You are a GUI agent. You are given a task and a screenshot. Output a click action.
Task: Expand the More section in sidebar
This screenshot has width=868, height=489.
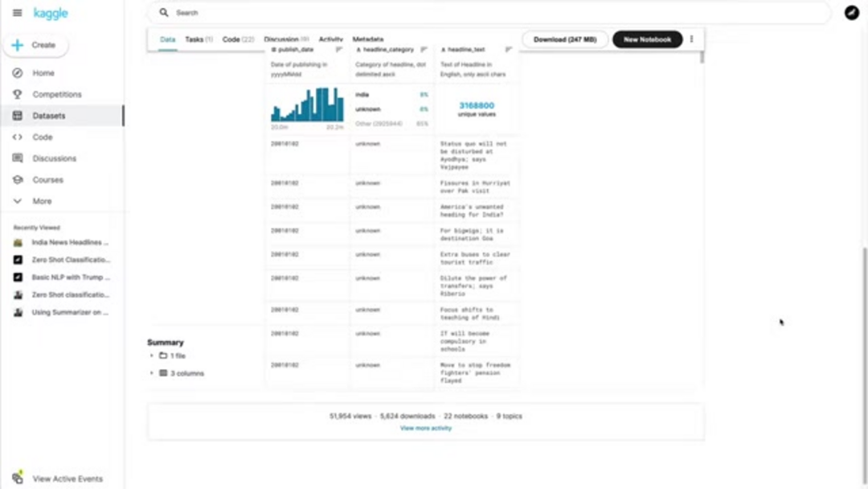pos(18,201)
